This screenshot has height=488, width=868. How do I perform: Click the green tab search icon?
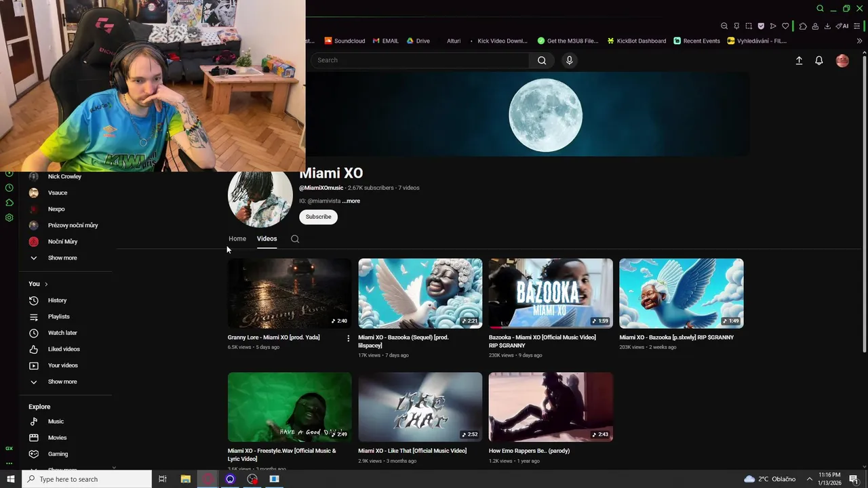(x=820, y=8)
